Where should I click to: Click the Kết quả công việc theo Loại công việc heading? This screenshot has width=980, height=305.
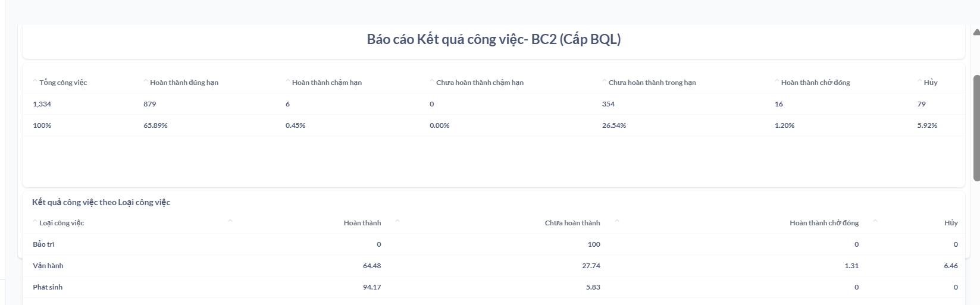pyautogui.click(x=101, y=202)
